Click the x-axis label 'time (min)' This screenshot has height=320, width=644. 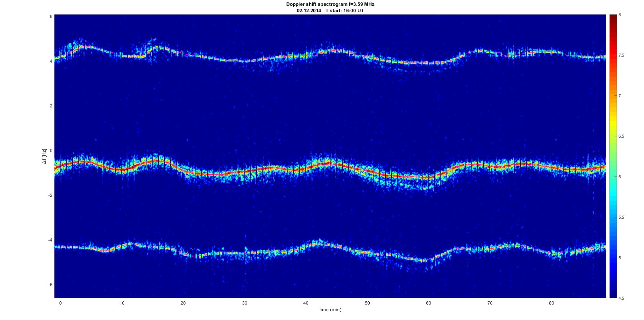pyautogui.click(x=330, y=310)
